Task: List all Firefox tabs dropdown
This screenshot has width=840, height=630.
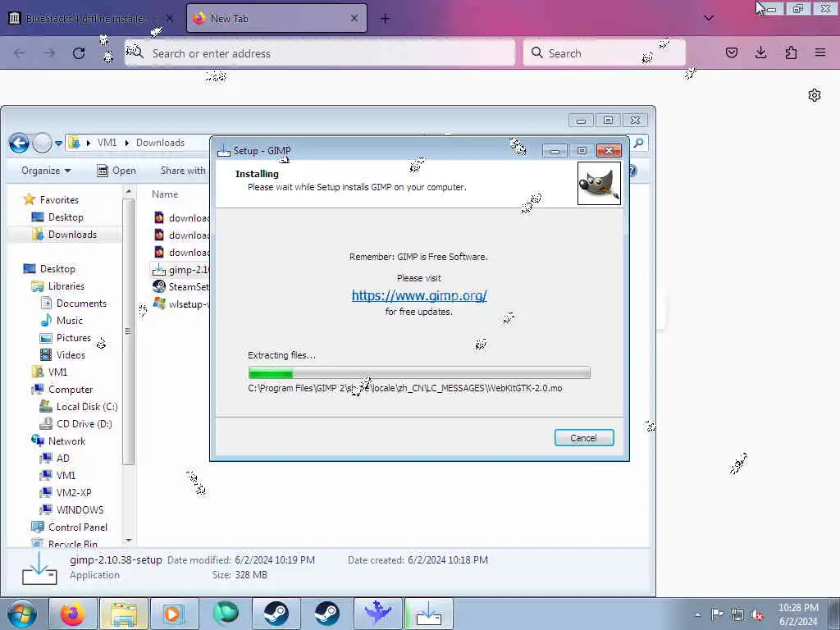Action: 708,18
